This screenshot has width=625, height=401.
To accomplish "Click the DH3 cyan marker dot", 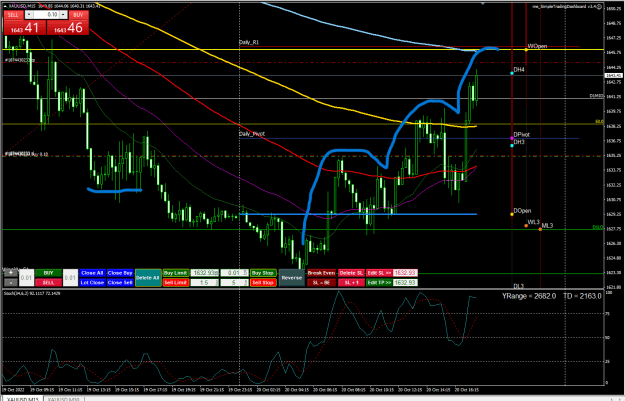I will (512, 145).
